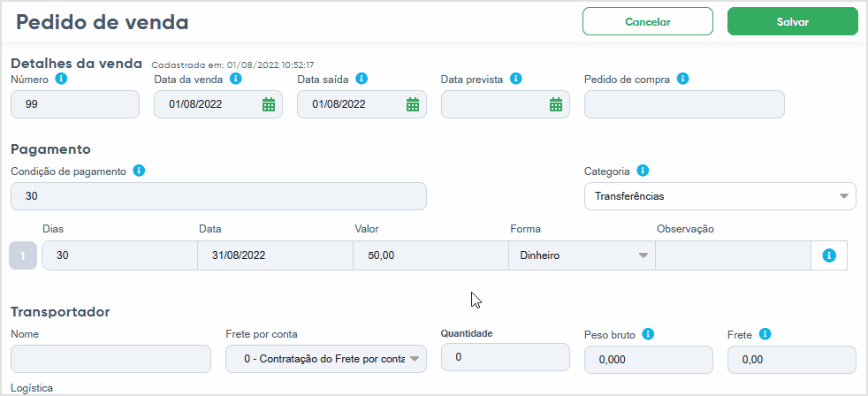Viewport: 868px width, 396px height.
Task: Click the info icon beside Frete
Action: pos(765,334)
